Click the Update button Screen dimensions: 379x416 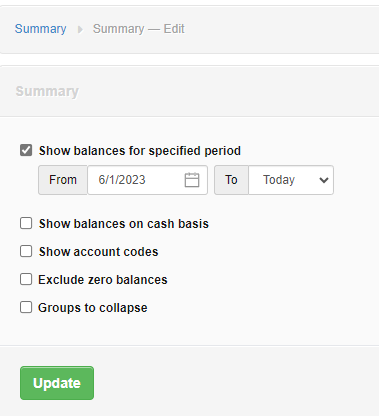click(x=57, y=383)
